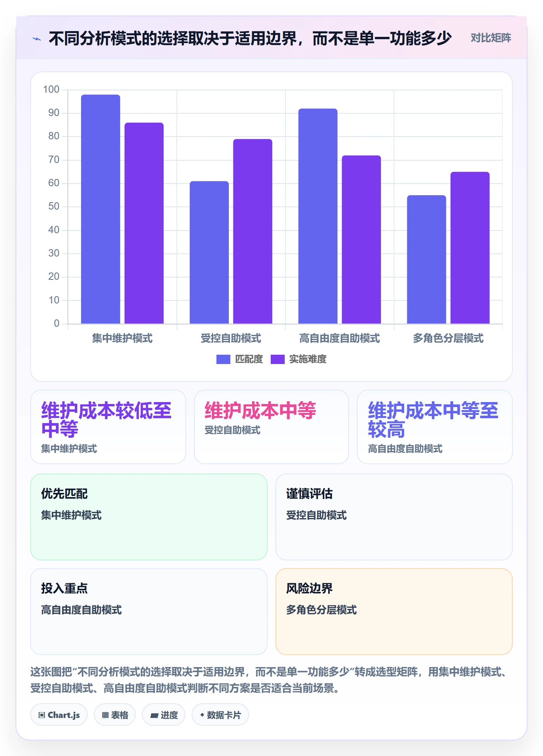Viewport: 543px width, 756px height.
Task: Click the main title 不同分析模式的选择
Action: coord(250,38)
